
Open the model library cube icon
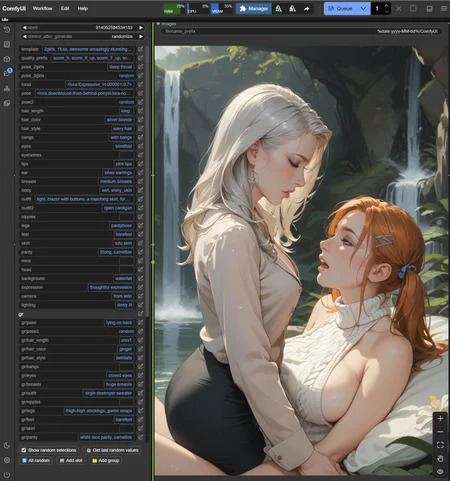pyautogui.click(x=7, y=59)
